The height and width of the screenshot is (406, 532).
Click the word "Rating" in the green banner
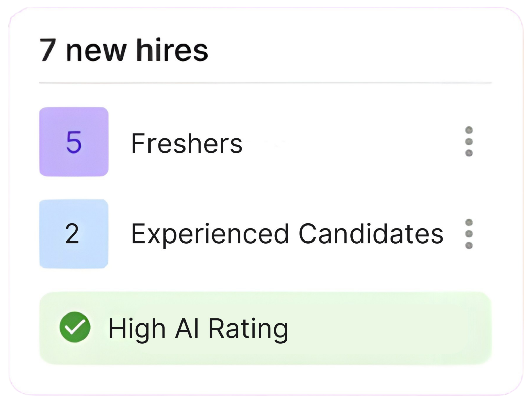click(248, 328)
